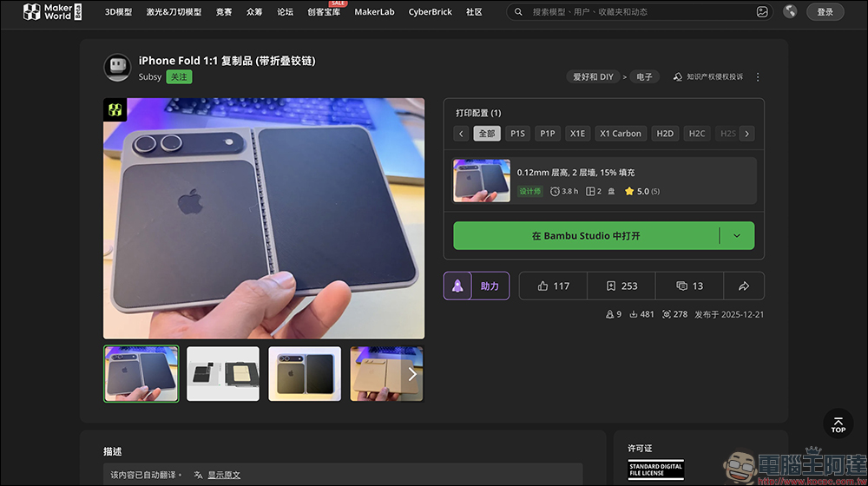The height and width of the screenshot is (486, 868).
Task: Click the 助力 boost button
Action: tap(490, 286)
